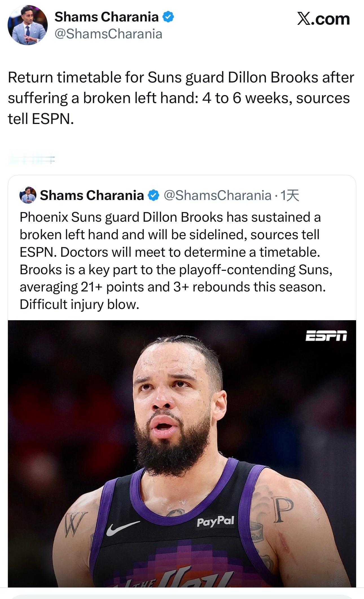Click the blue verified badge beside top author name
364x599 pixels.
(x=168, y=17)
